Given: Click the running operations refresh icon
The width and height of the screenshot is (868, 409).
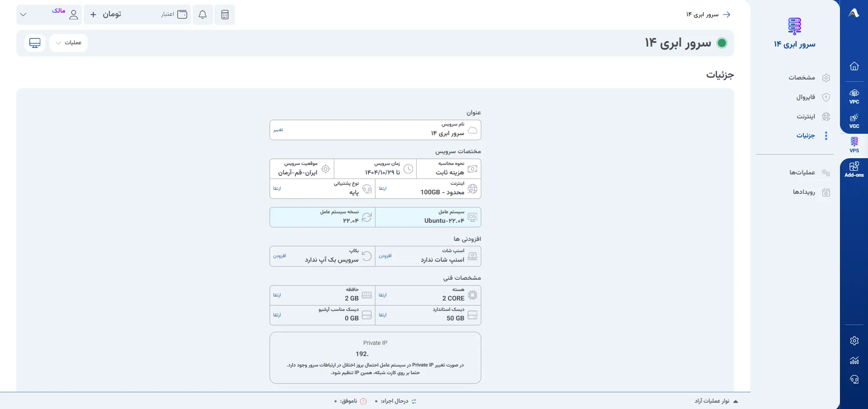Looking at the screenshot, I should 414,401.
